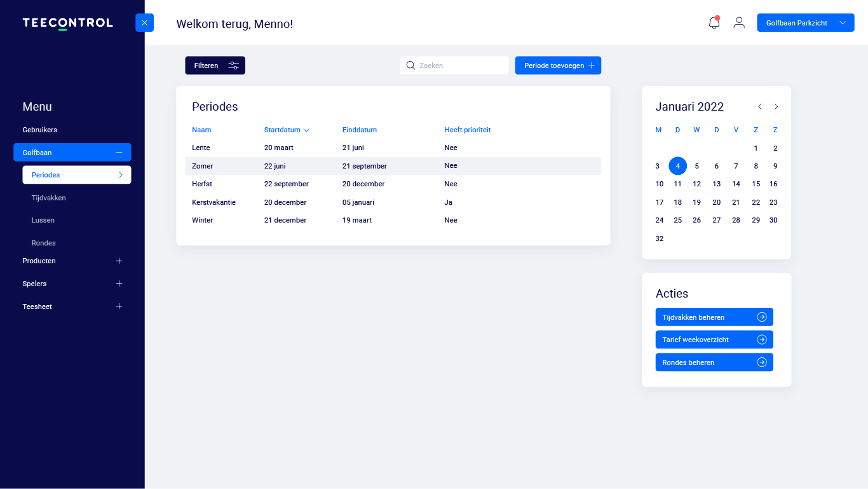The image size is (868, 489).
Task: Click '20 maart' start date cell
Action: (x=279, y=148)
